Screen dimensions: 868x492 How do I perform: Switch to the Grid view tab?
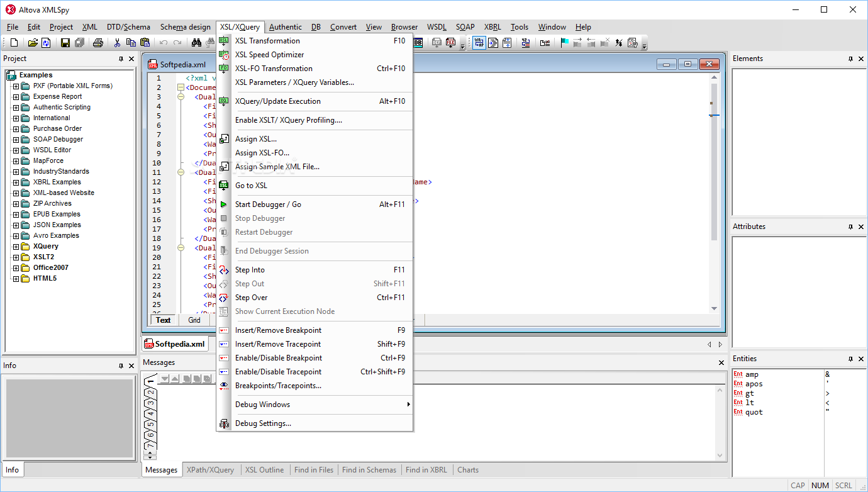pyautogui.click(x=194, y=320)
